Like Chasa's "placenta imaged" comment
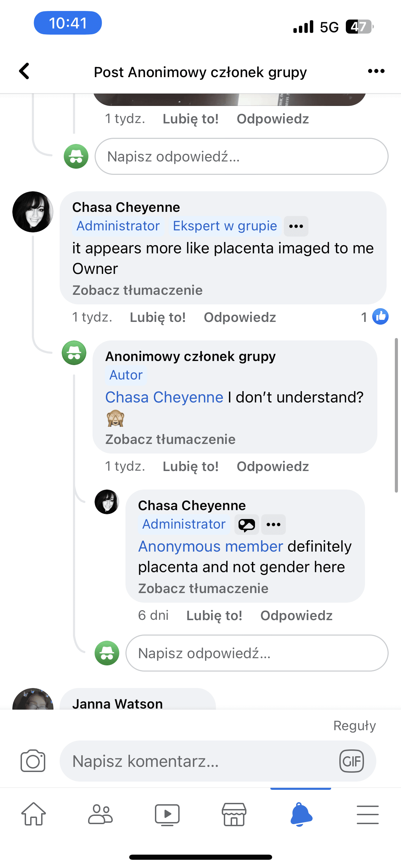Viewport: 401px width, 868px height. point(158,317)
